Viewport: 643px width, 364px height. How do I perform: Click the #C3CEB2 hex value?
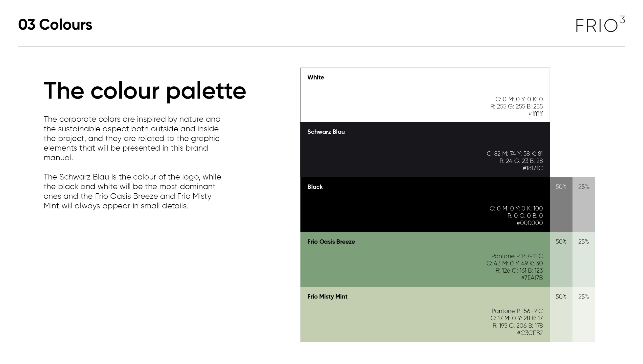coord(530,333)
